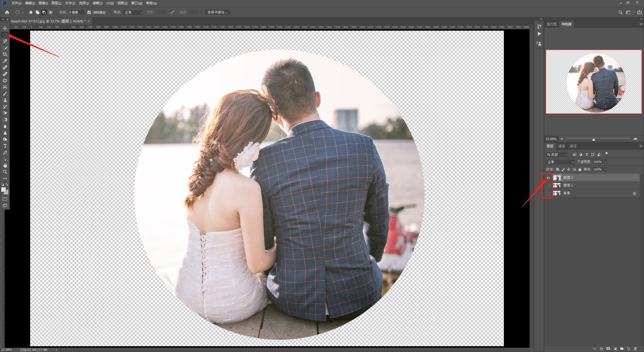Hide 图层 2 layer visibility
The image size is (644, 352).
pos(548,178)
